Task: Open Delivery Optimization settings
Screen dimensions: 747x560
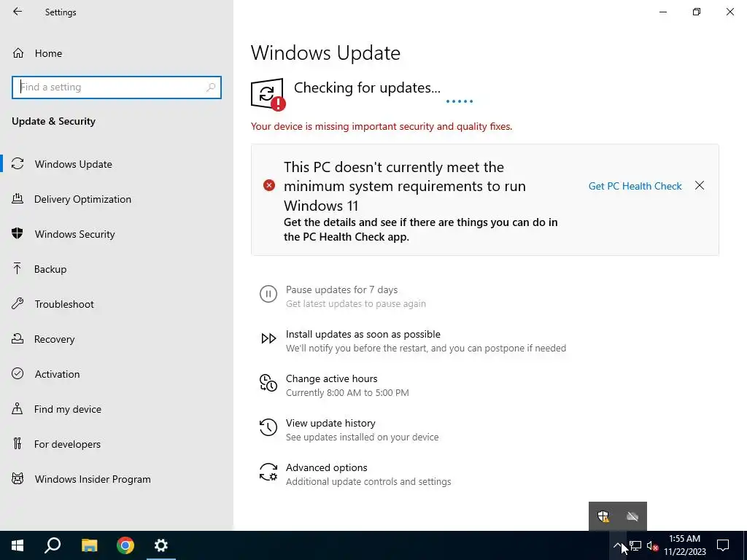Action: tap(117, 198)
